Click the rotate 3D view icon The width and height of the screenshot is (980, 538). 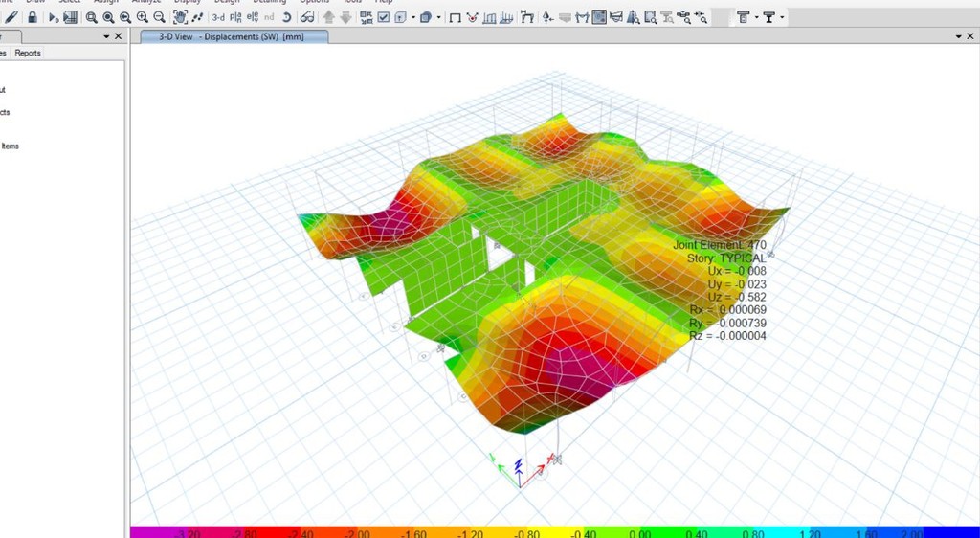pyautogui.click(x=286, y=17)
